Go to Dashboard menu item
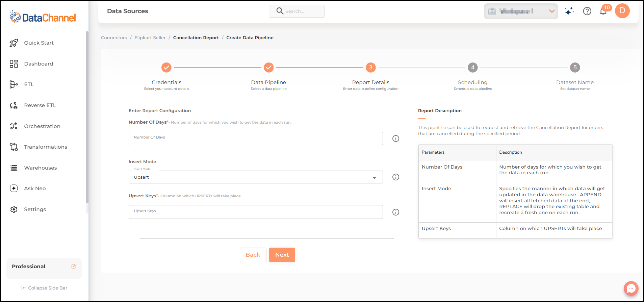This screenshot has width=644, height=302. (x=38, y=64)
